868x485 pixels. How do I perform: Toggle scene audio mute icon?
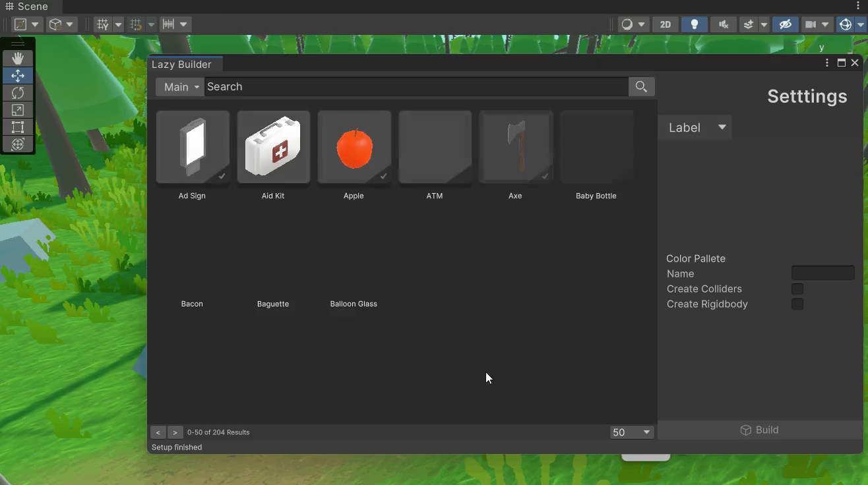pos(724,24)
